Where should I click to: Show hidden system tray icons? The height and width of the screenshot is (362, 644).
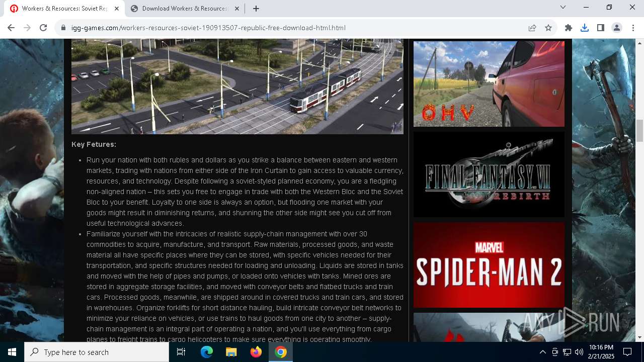(x=542, y=352)
